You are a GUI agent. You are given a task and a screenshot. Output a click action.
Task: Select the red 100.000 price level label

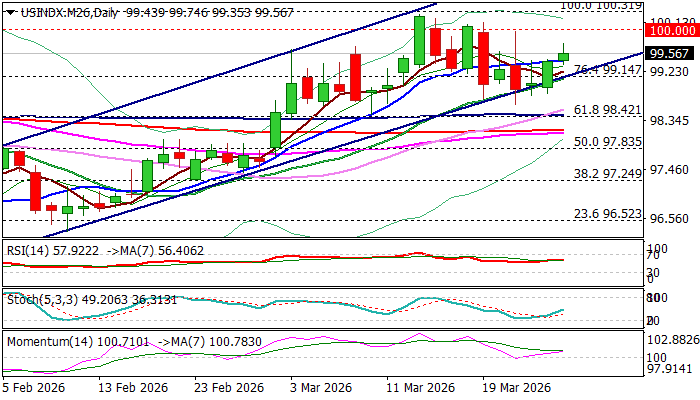(x=670, y=32)
